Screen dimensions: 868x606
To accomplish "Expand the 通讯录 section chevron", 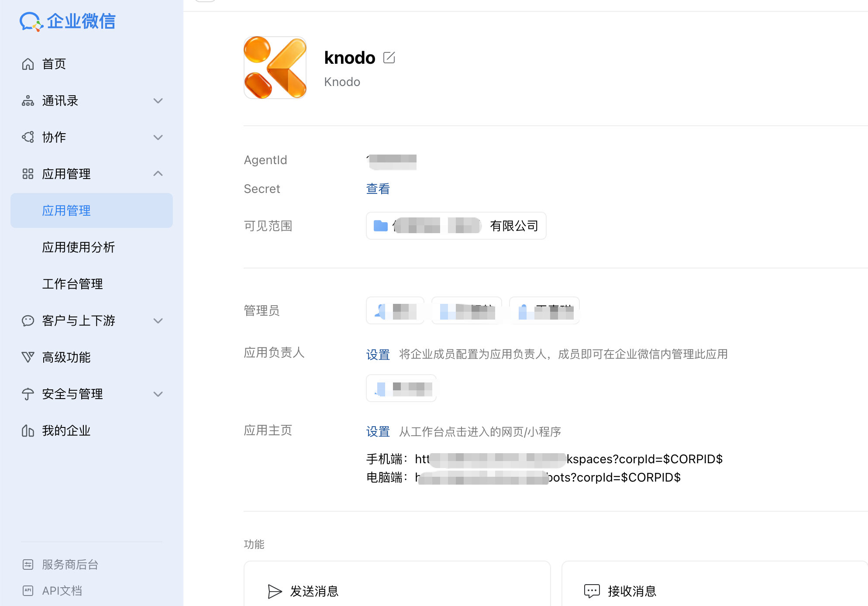I will (158, 101).
